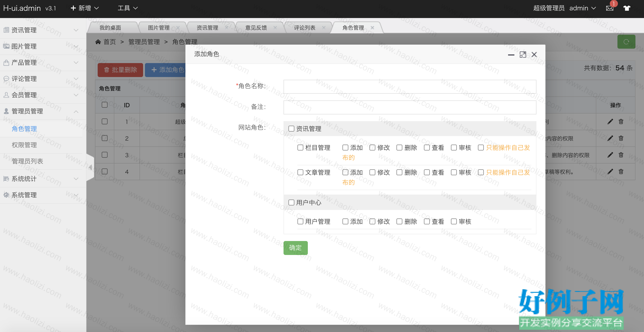This screenshot has height=332, width=644.
Task: Switch to the 图片管理 tab
Action: tap(159, 28)
